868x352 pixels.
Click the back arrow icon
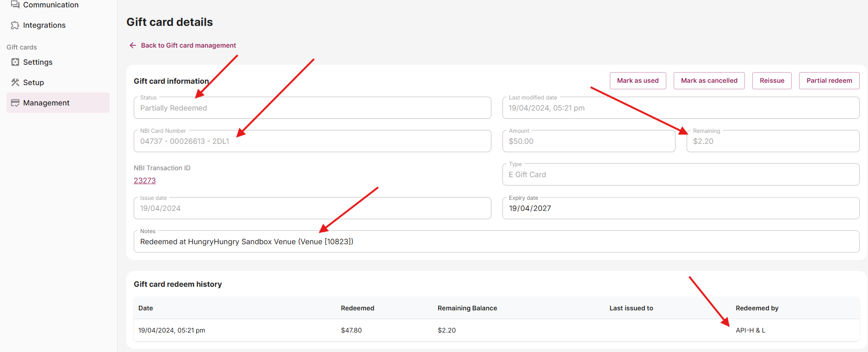[133, 45]
